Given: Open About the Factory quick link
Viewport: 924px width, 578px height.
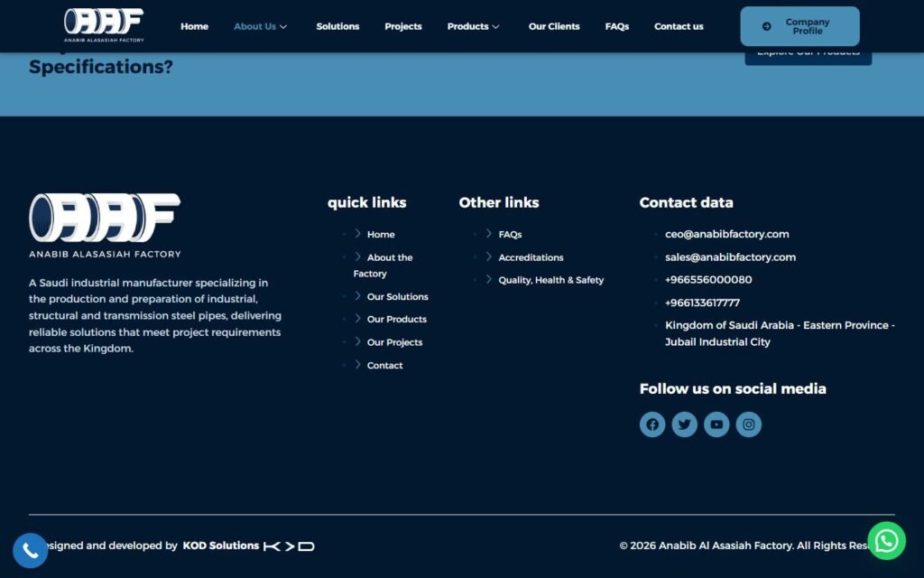Looking at the screenshot, I should click(383, 266).
